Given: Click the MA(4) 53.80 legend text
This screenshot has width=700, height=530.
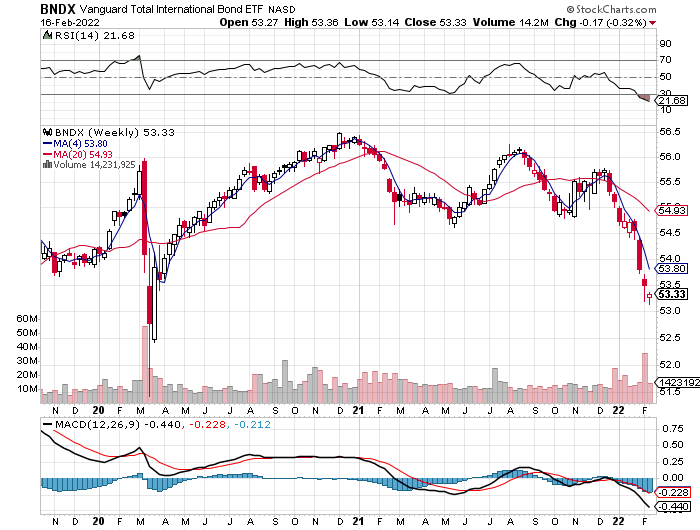Looking at the screenshot, I should pos(80,143).
